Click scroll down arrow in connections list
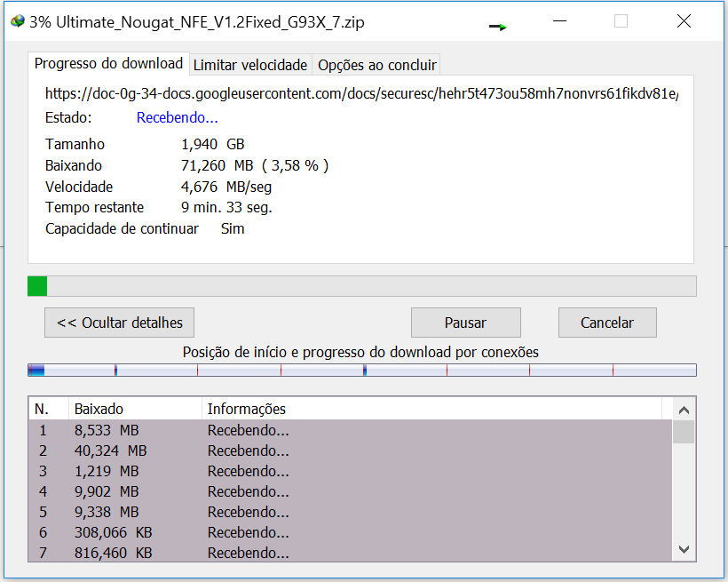 click(684, 549)
